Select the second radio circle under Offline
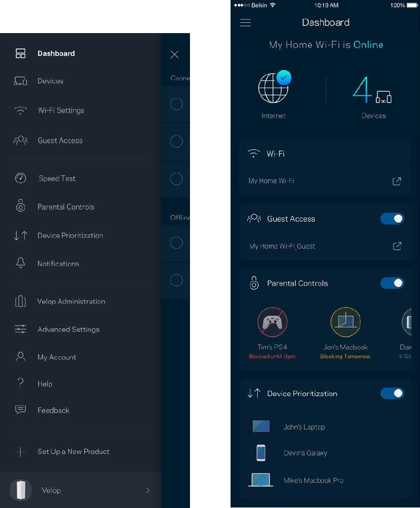The height and width of the screenshot is (508, 420). [x=176, y=280]
